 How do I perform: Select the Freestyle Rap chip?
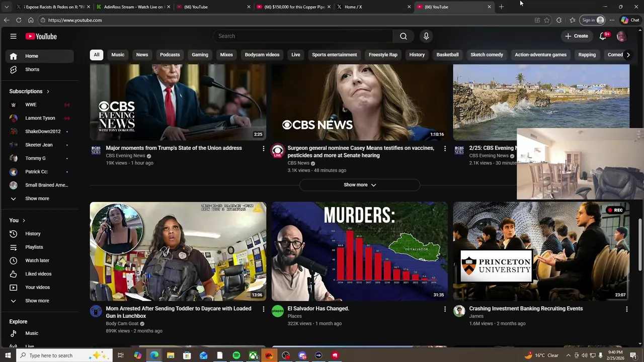383,55
